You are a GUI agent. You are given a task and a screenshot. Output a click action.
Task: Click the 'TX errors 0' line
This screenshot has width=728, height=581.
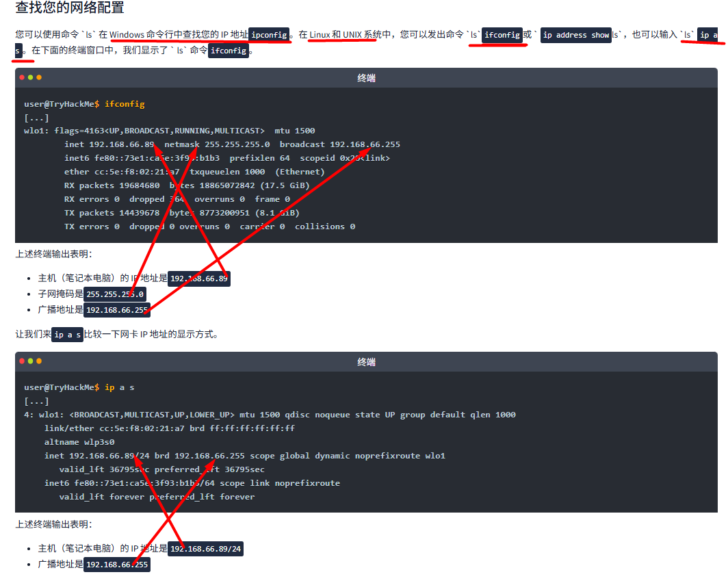(209, 227)
